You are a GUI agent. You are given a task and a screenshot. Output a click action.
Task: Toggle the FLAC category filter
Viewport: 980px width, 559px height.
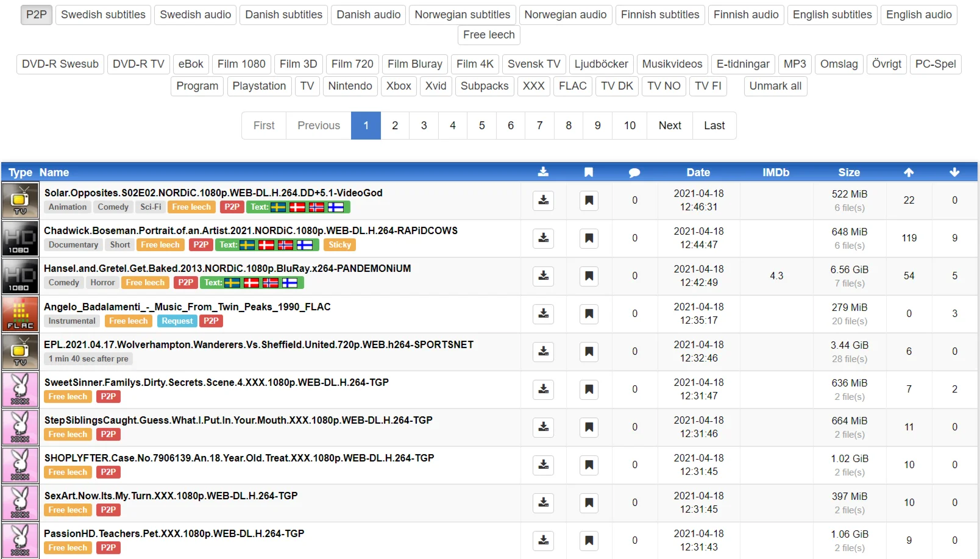tap(573, 86)
